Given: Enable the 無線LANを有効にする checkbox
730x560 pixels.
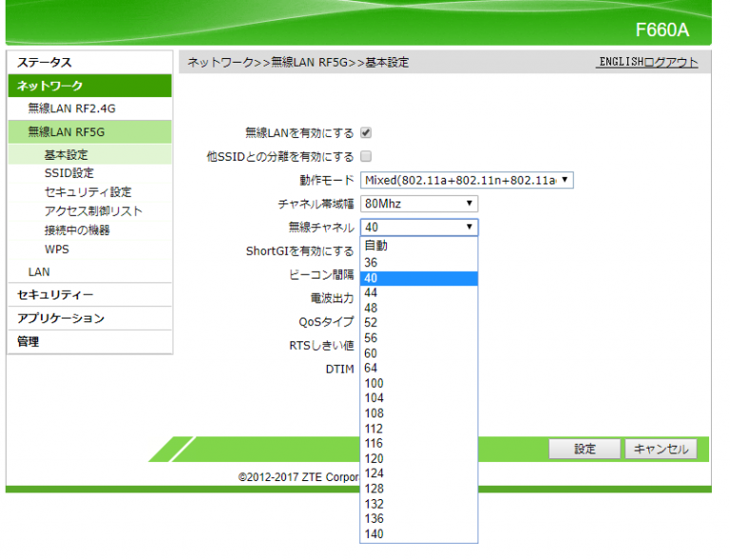Looking at the screenshot, I should pos(366,133).
